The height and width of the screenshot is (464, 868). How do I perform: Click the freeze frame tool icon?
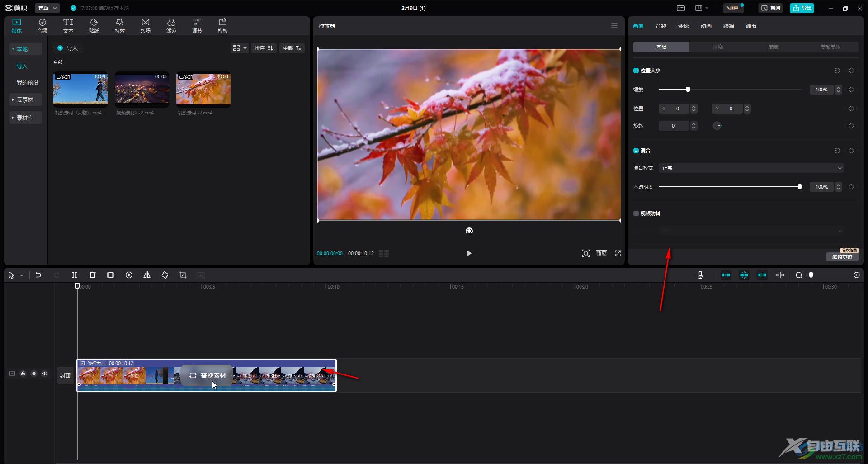(x=111, y=275)
